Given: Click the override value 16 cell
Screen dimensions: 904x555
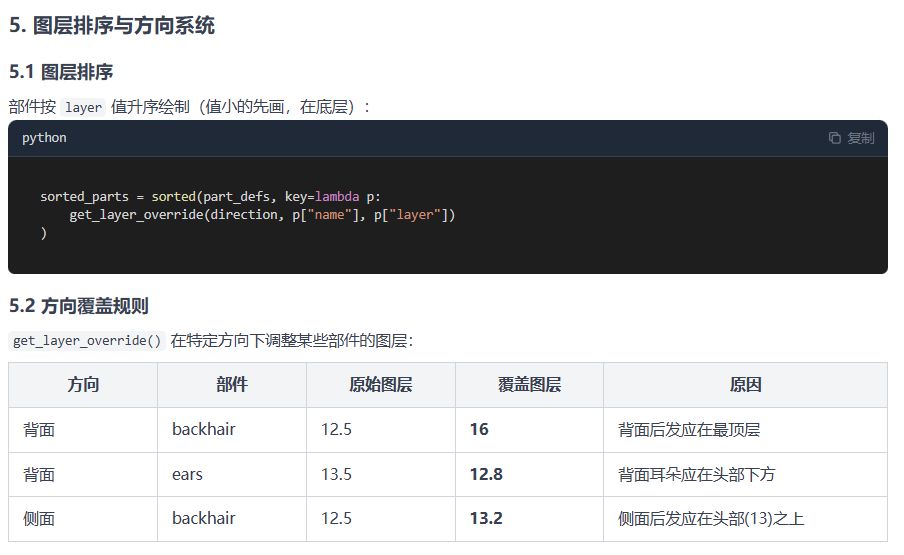Looking at the screenshot, I should pyautogui.click(x=479, y=429).
